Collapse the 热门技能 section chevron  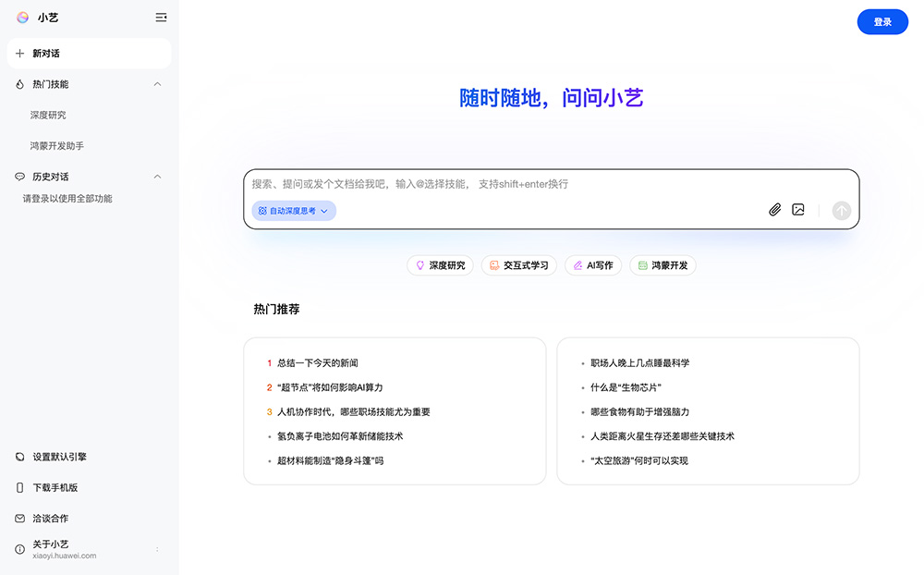coord(157,84)
